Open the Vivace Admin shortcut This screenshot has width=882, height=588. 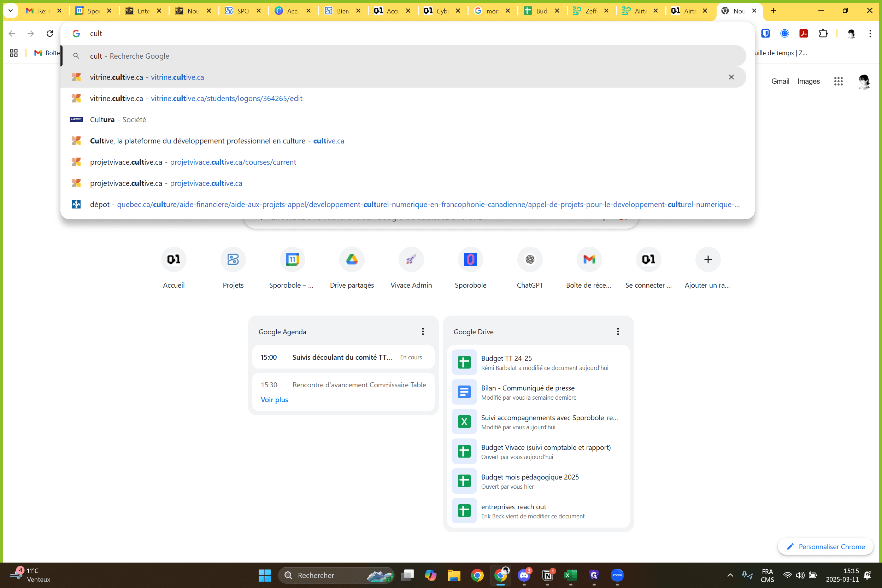click(x=411, y=268)
